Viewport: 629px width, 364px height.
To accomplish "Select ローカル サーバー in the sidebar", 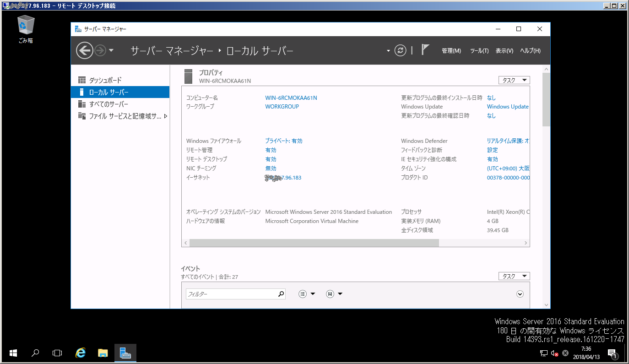I will [120, 92].
